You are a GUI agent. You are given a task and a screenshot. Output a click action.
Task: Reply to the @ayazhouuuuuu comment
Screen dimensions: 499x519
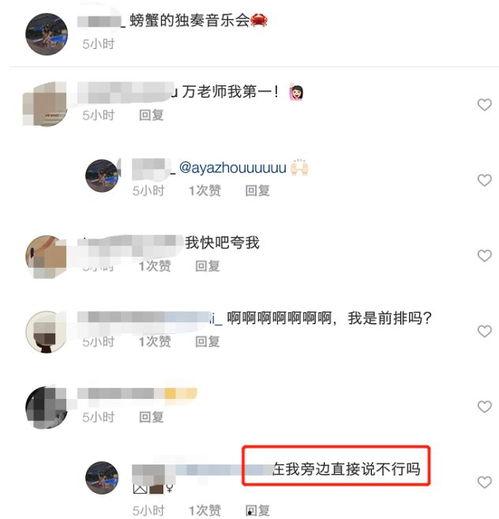pyautogui.click(x=257, y=191)
